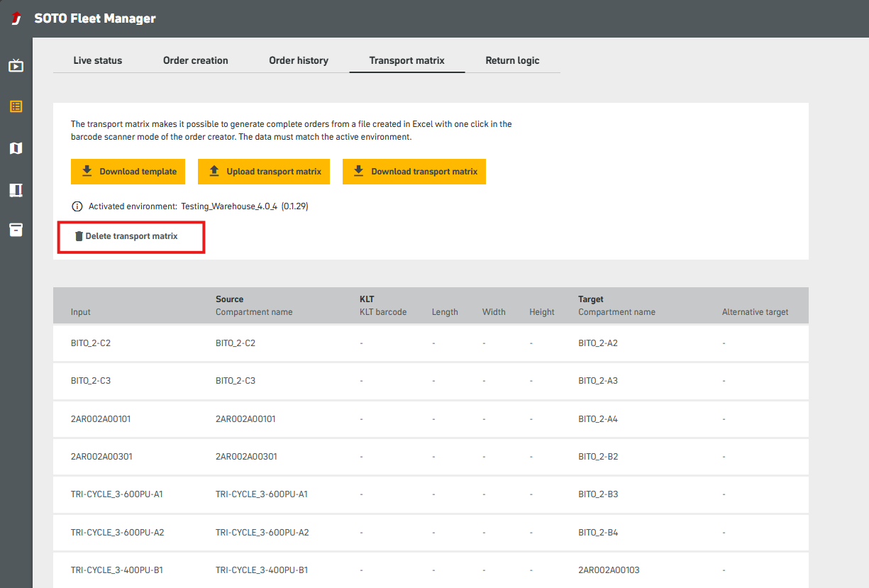Click Source cell TRI-CYCLE_3-600PU-A2
The width and height of the screenshot is (869, 588).
(x=262, y=533)
